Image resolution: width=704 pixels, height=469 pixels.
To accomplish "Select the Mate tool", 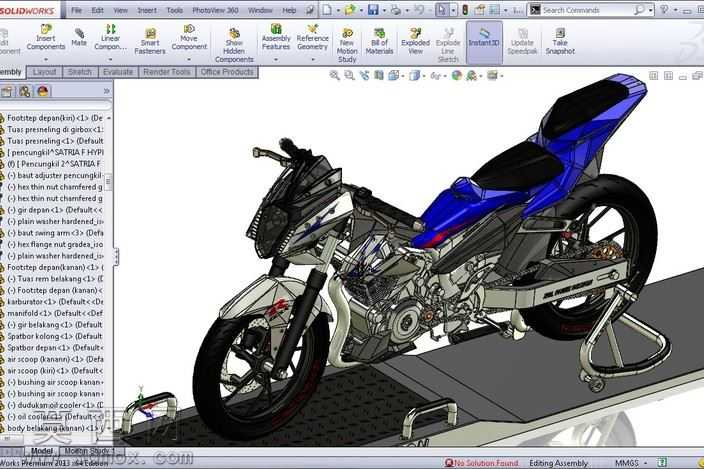I will [79, 37].
